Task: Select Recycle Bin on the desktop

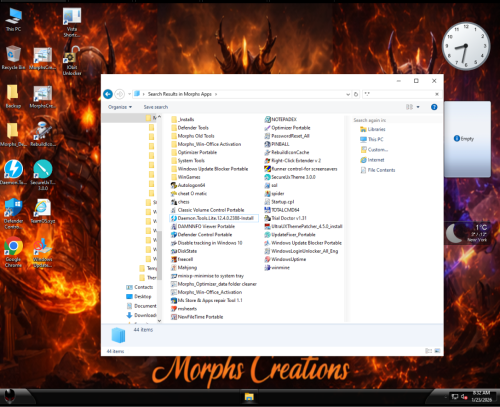Action: click(x=13, y=57)
